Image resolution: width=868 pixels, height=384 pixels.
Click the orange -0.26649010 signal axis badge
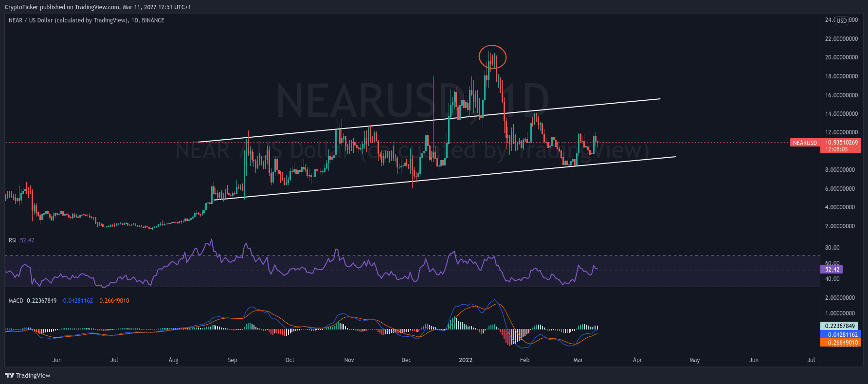(x=841, y=343)
